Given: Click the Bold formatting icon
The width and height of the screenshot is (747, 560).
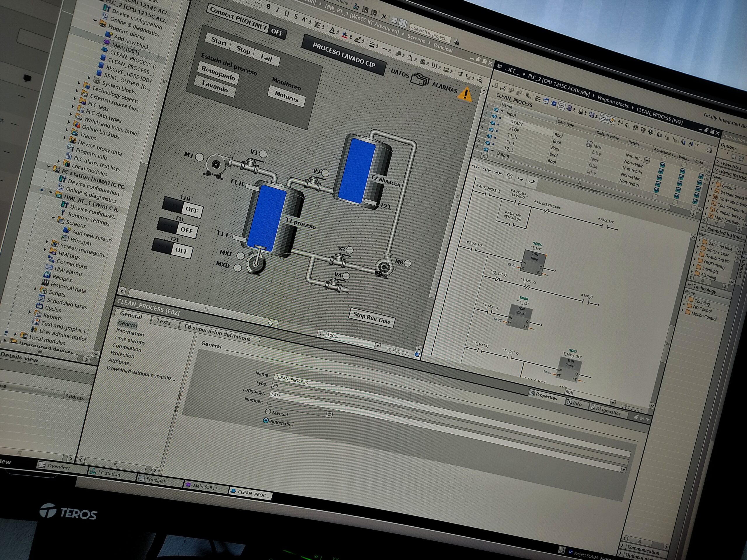Looking at the screenshot, I should coord(268,7).
